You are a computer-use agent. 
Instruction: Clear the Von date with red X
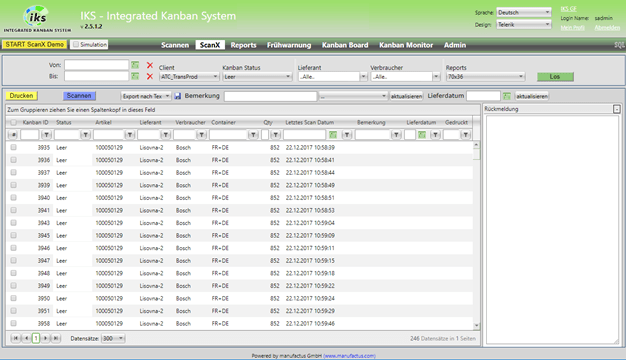click(x=150, y=65)
